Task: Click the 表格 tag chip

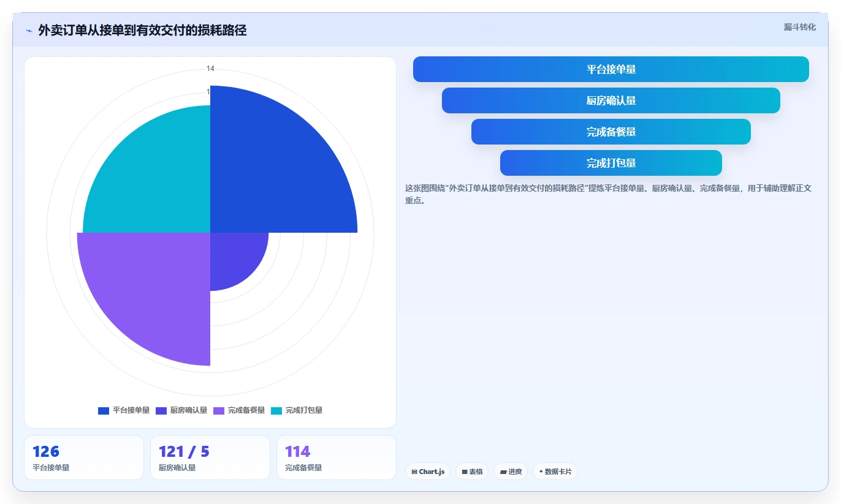Action: tap(472, 472)
